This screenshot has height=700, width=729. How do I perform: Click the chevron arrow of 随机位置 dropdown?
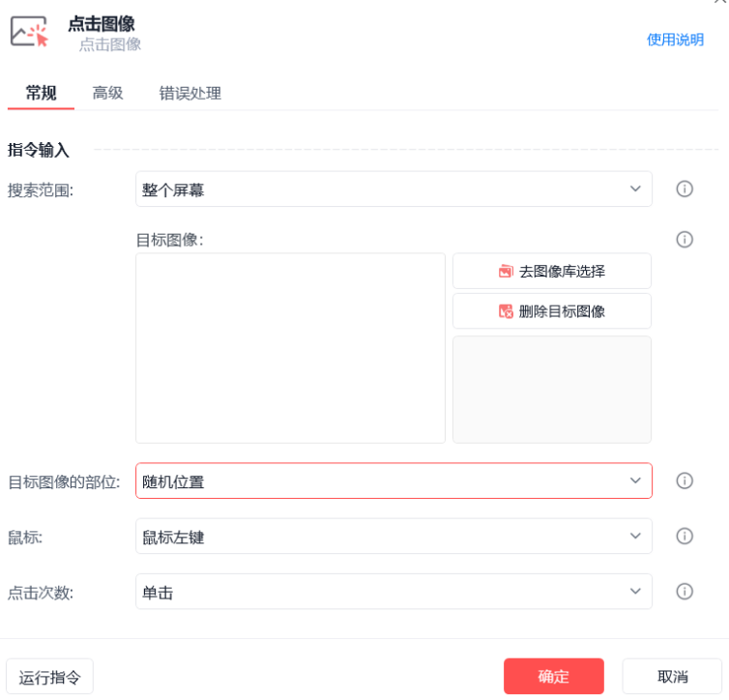[x=635, y=481]
